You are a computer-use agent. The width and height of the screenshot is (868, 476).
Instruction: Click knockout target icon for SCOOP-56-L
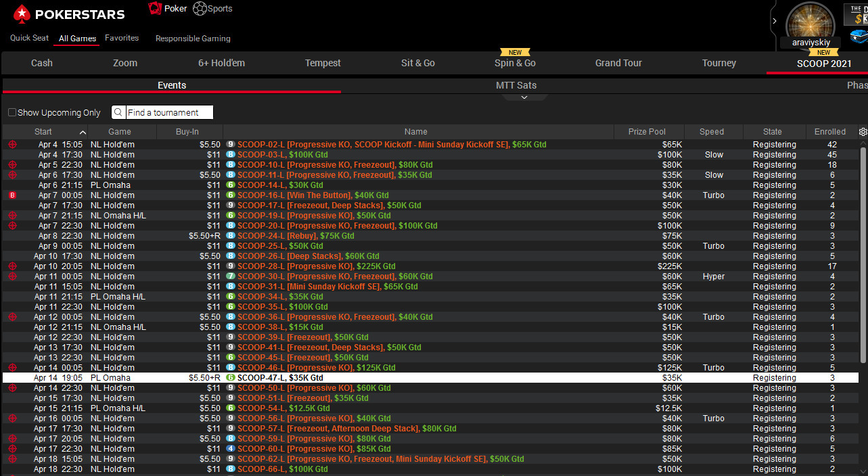[12, 419]
